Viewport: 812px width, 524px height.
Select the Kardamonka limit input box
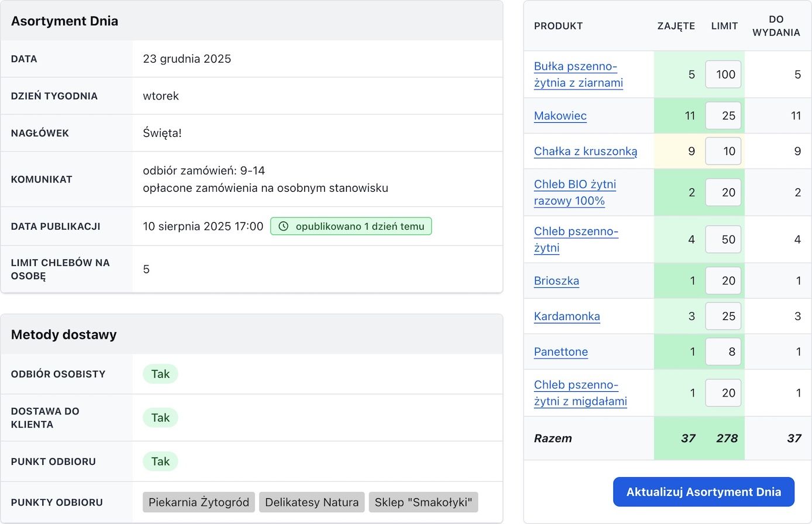723,316
